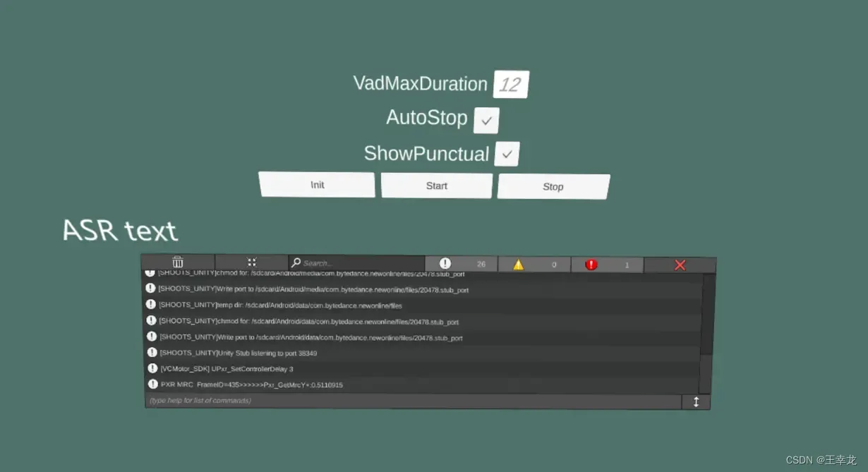The width and height of the screenshot is (868, 472).
Task: Click the Start button
Action: [437, 186]
